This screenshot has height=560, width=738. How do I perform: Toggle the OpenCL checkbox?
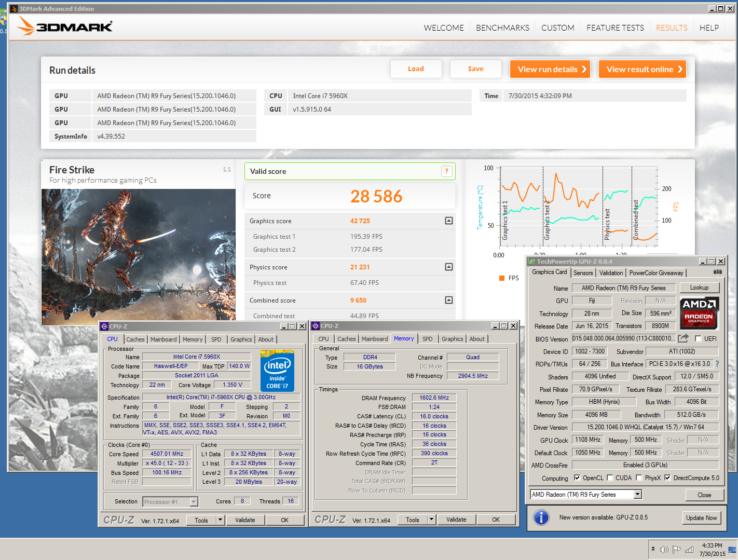pyautogui.click(x=577, y=477)
